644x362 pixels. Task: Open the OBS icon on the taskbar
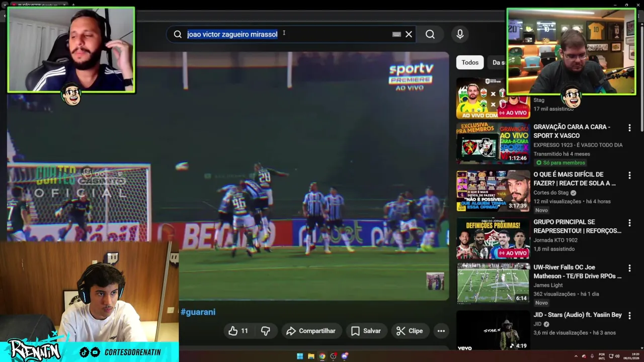click(x=333, y=356)
